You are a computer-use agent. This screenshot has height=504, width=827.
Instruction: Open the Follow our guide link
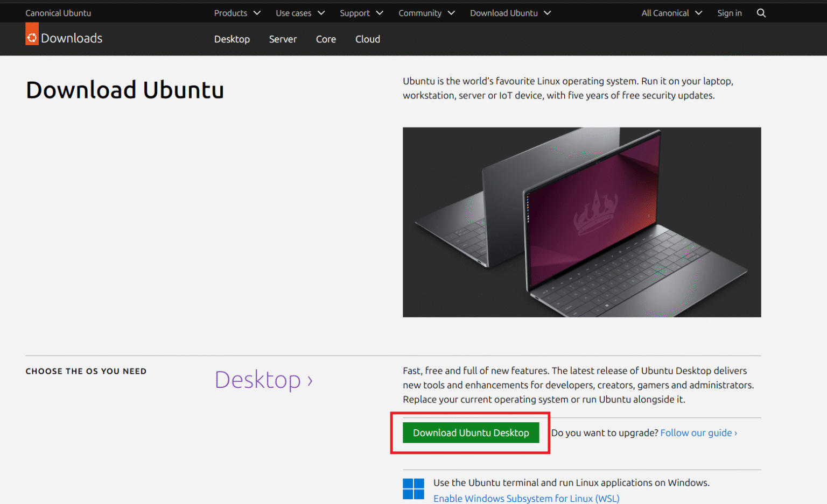[698, 432]
